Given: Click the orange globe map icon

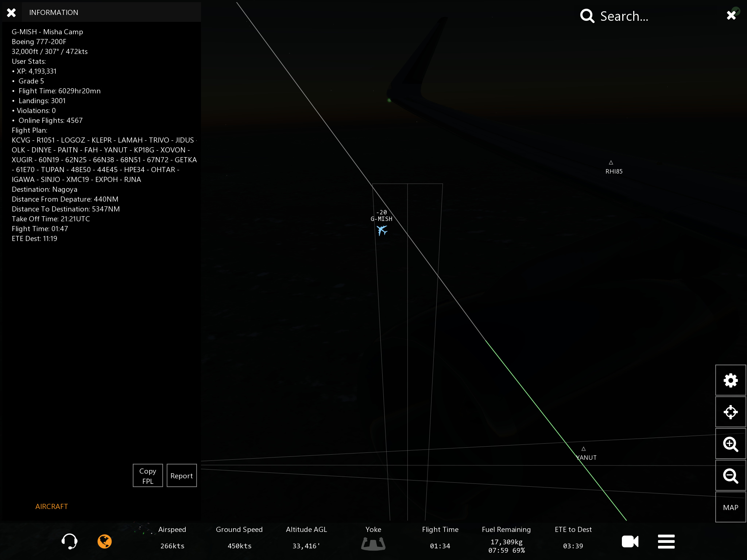Looking at the screenshot, I should (104, 541).
